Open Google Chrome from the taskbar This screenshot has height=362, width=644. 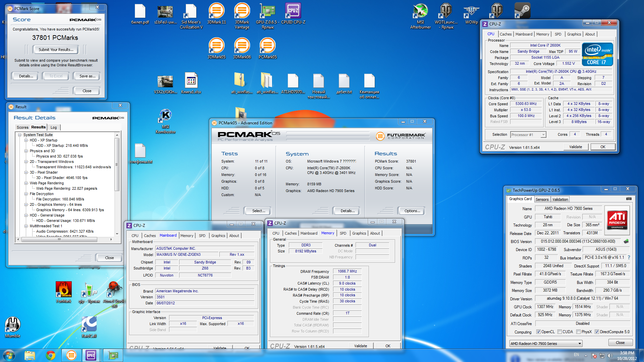click(51, 355)
